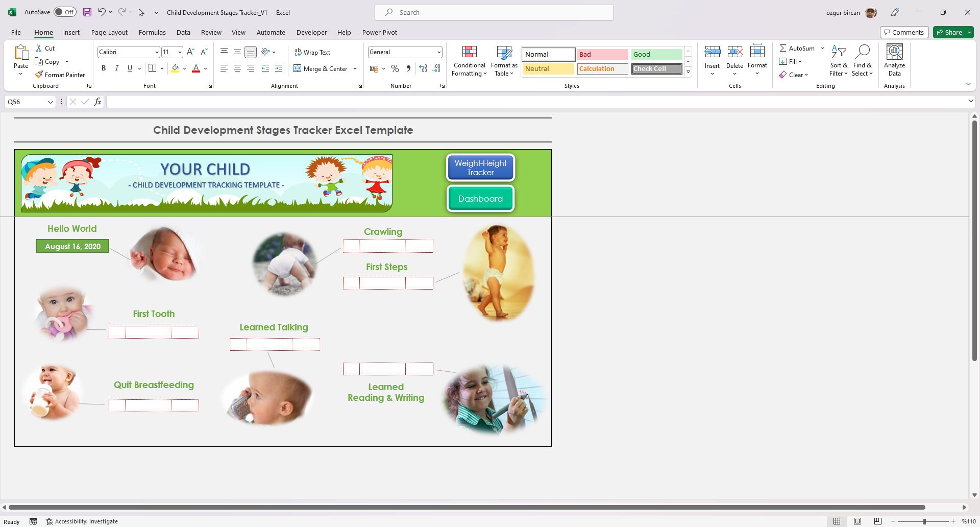
Task: Open Analyze Data pane
Action: pyautogui.click(x=894, y=60)
